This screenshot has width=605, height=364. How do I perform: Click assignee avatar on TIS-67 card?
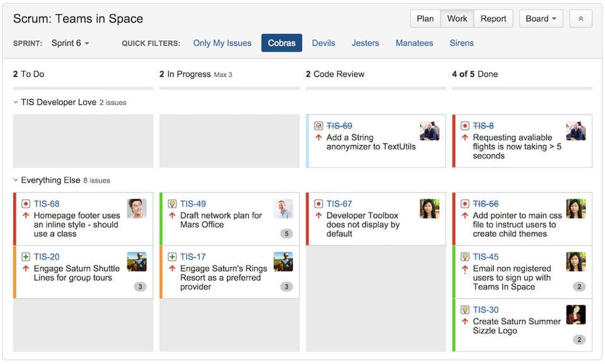[430, 208]
